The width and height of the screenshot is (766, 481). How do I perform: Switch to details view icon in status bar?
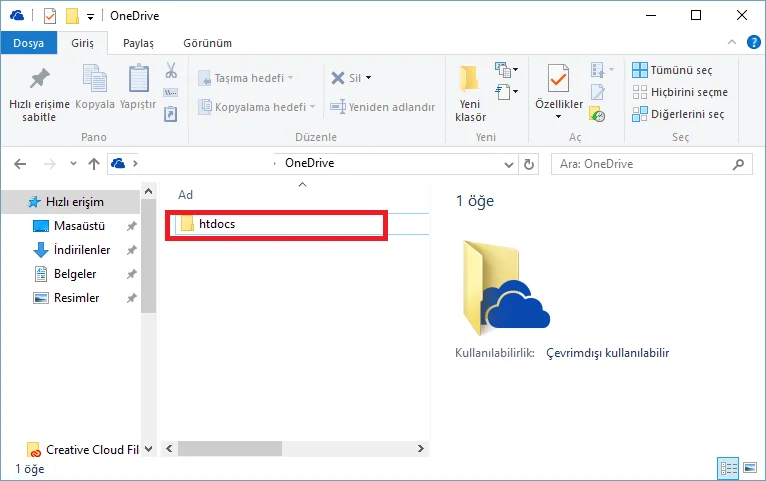pyautogui.click(x=728, y=469)
